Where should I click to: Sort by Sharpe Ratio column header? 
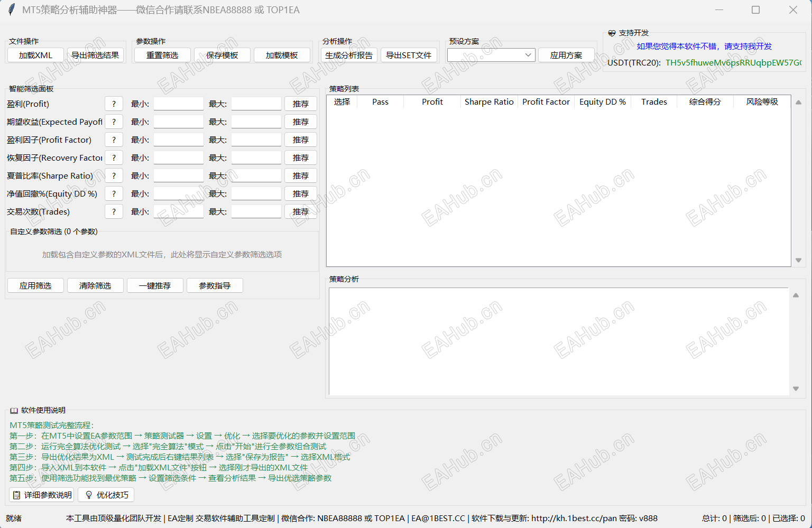489,102
